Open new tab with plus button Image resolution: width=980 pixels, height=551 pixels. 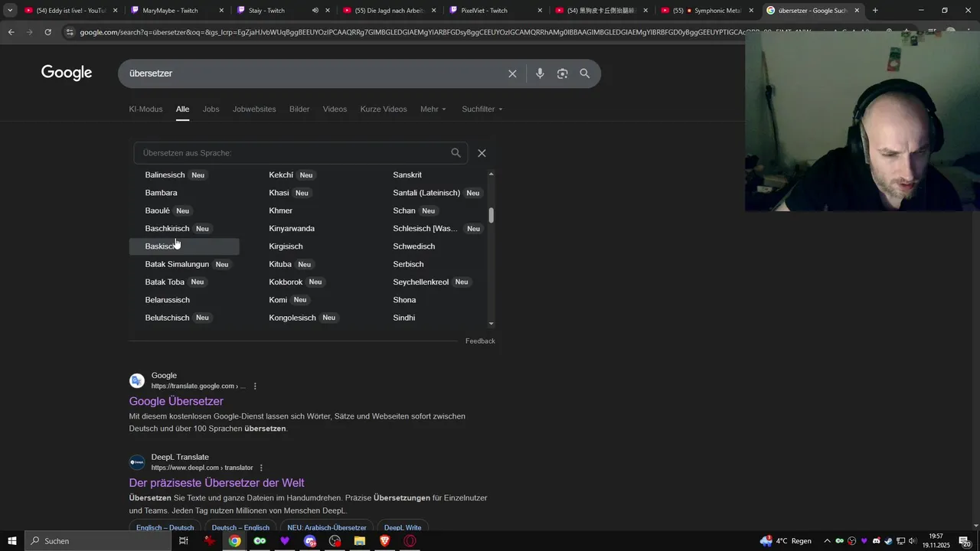[x=875, y=11]
